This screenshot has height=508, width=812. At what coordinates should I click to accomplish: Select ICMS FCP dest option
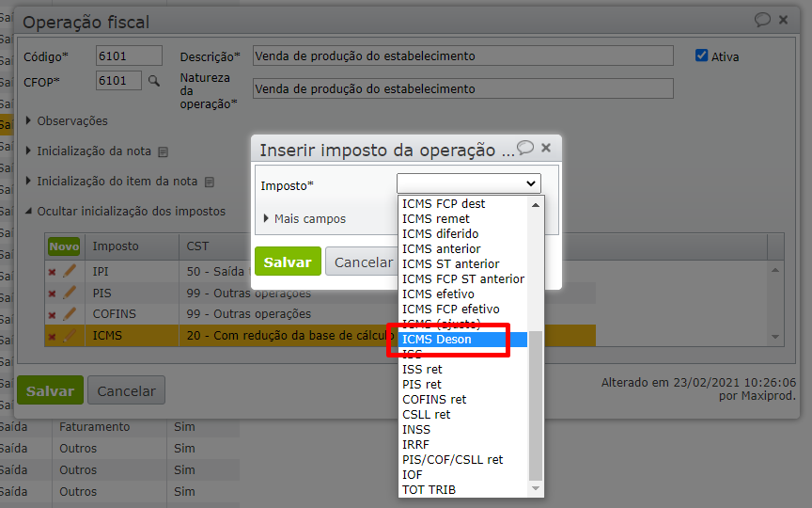coord(463,204)
